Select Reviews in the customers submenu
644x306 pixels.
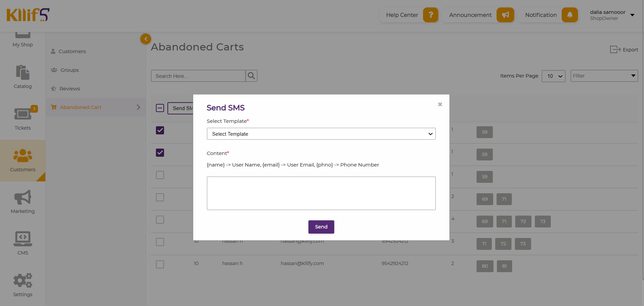click(69, 89)
